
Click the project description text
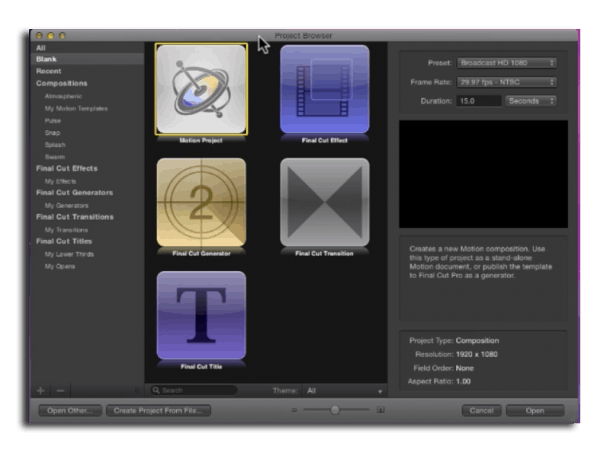(x=480, y=262)
